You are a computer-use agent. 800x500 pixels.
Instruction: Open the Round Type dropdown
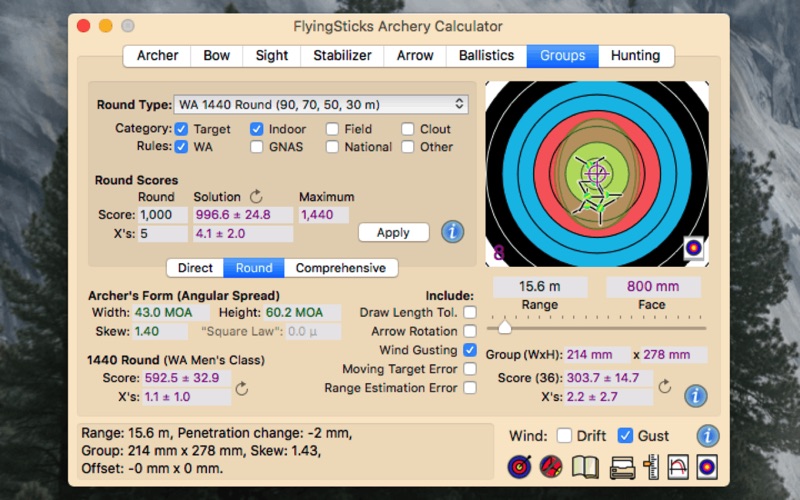(321, 105)
